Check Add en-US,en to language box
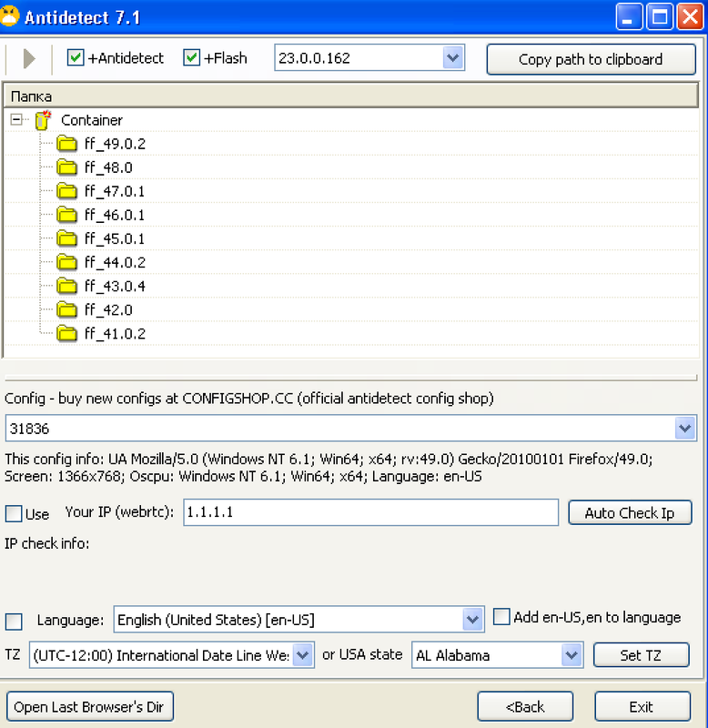 pos(501,617)
